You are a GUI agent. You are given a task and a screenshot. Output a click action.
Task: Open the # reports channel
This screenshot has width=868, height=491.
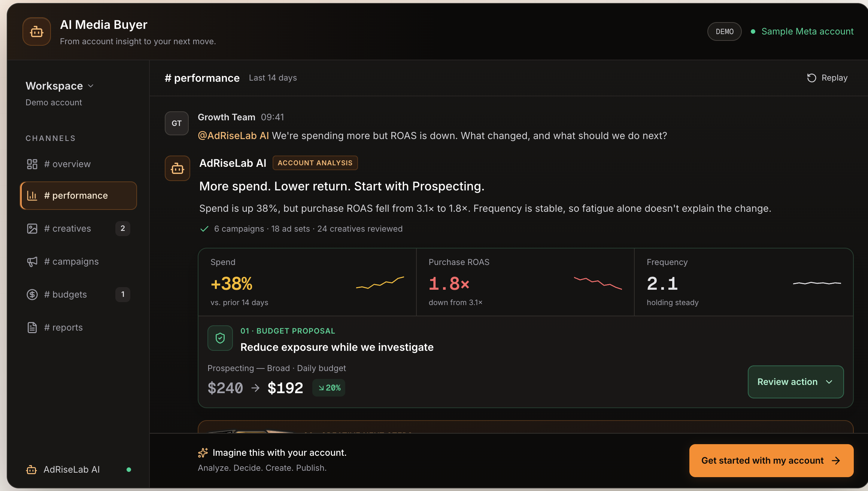pos(78,328)
